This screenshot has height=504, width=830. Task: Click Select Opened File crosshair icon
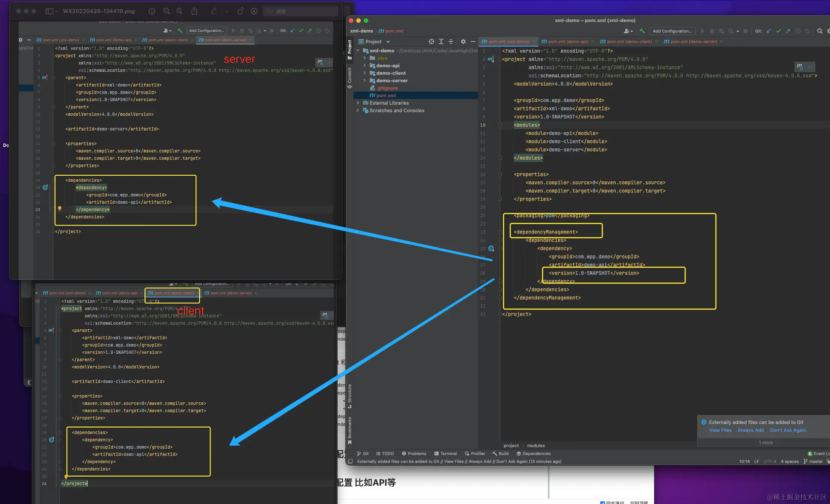coord(431,42)
